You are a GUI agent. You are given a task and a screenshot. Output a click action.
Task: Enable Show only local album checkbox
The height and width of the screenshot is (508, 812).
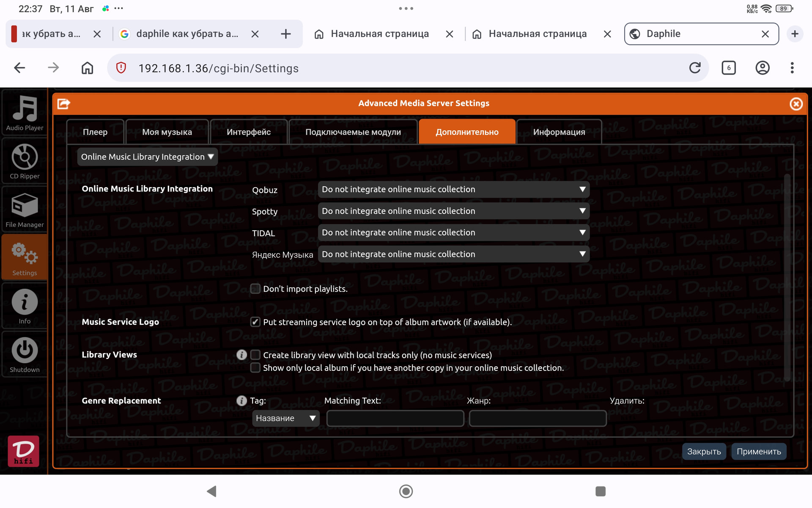point(255,367)
